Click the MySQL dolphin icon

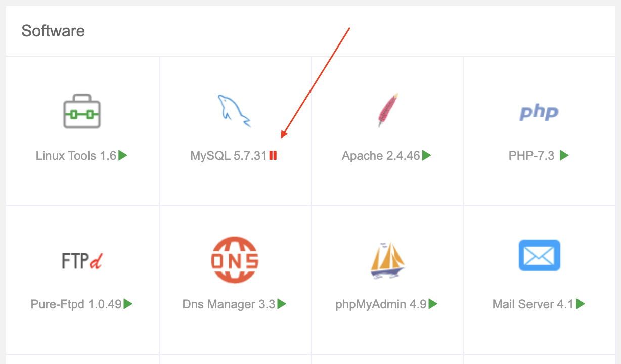[x=234, y=110]
